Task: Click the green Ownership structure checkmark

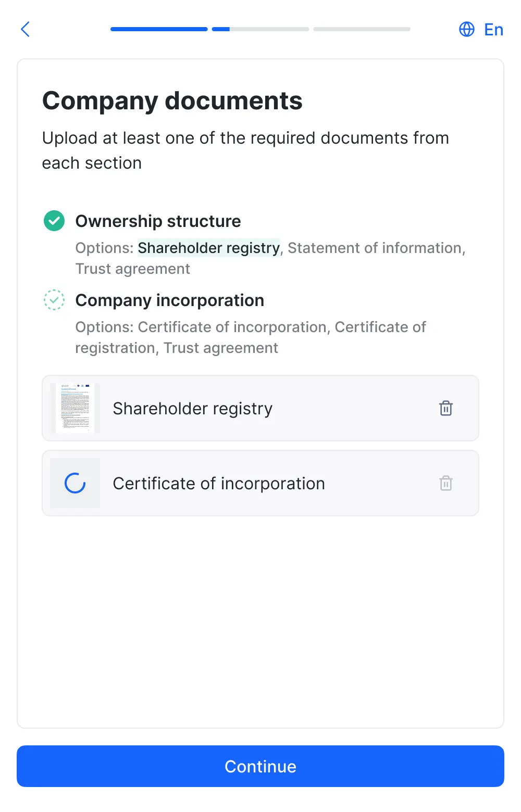Action: pos(54,221)
